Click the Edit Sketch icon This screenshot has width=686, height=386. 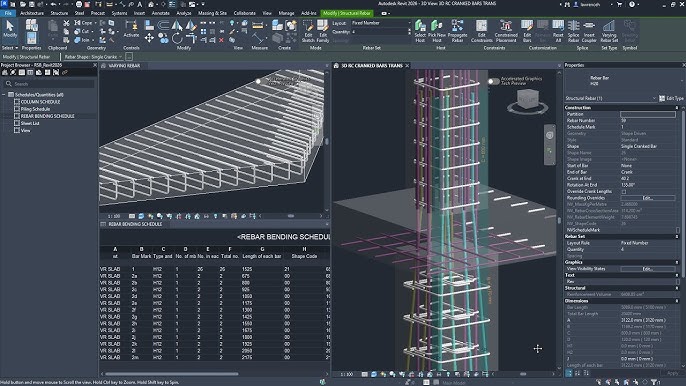tap(308, 31)
